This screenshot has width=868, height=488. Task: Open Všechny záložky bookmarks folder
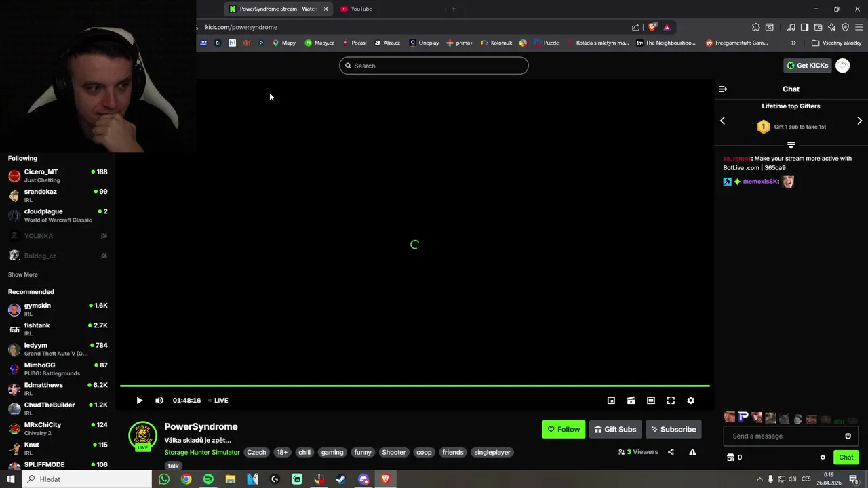837,43
